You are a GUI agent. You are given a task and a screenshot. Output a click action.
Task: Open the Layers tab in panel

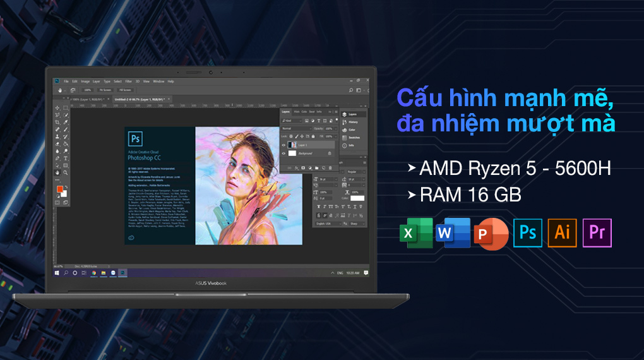(x=285, y=112)
